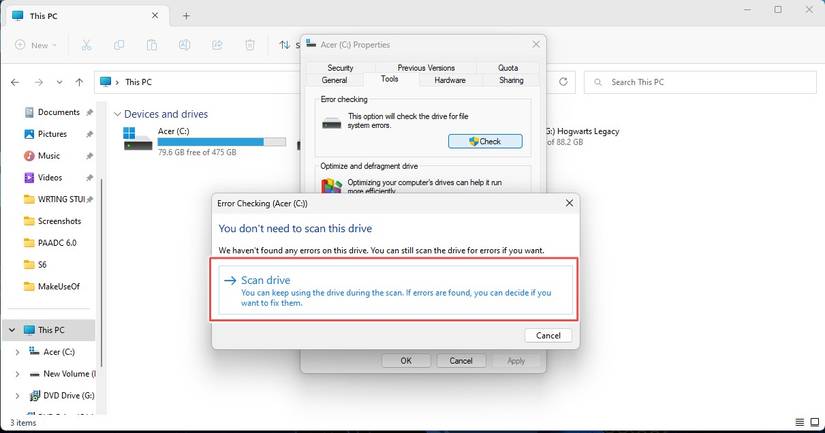Click the Delete trash icon
This screenshot has height=433, width=825.
pos(250,45)
